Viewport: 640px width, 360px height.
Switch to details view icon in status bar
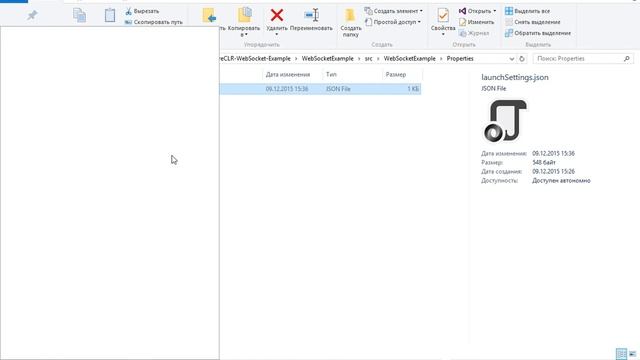coord(621,354)
